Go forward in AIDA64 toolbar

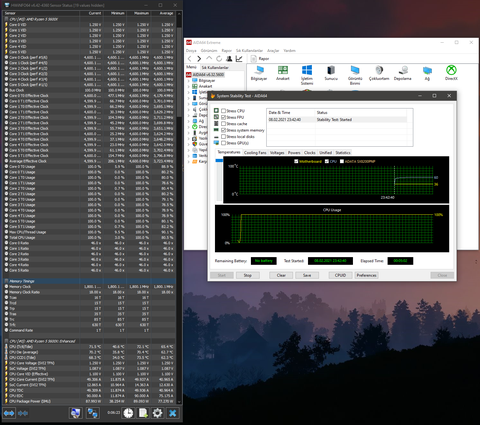(x=199, y=59)
